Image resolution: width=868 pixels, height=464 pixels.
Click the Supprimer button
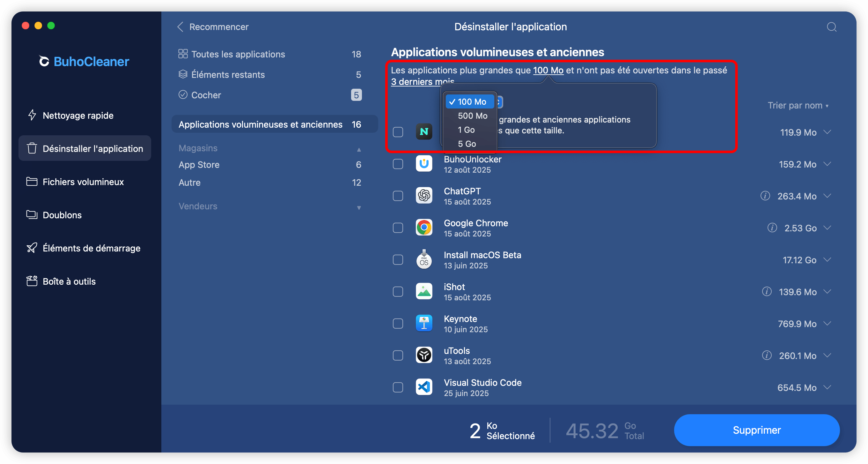756,430
